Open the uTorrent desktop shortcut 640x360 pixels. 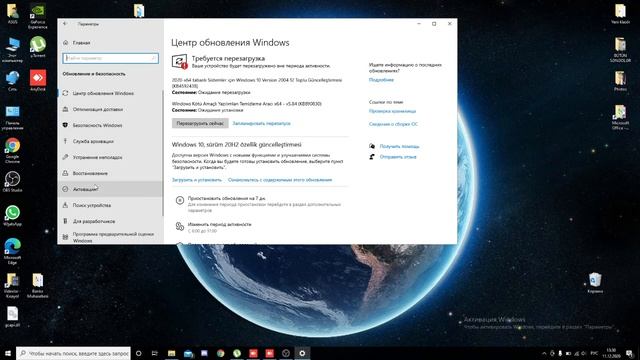38,47
